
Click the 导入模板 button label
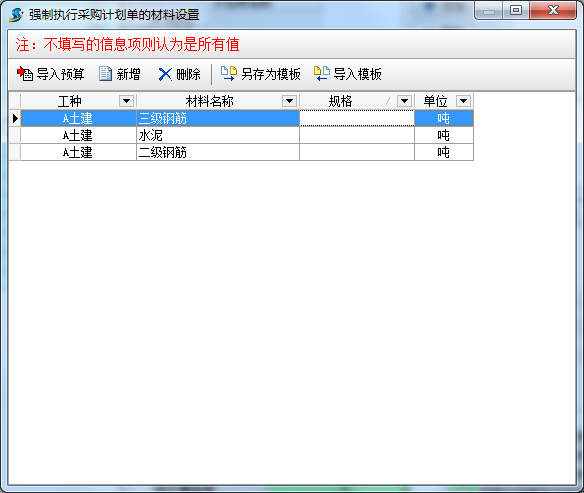pyautogui.click(x=357, y=74)
